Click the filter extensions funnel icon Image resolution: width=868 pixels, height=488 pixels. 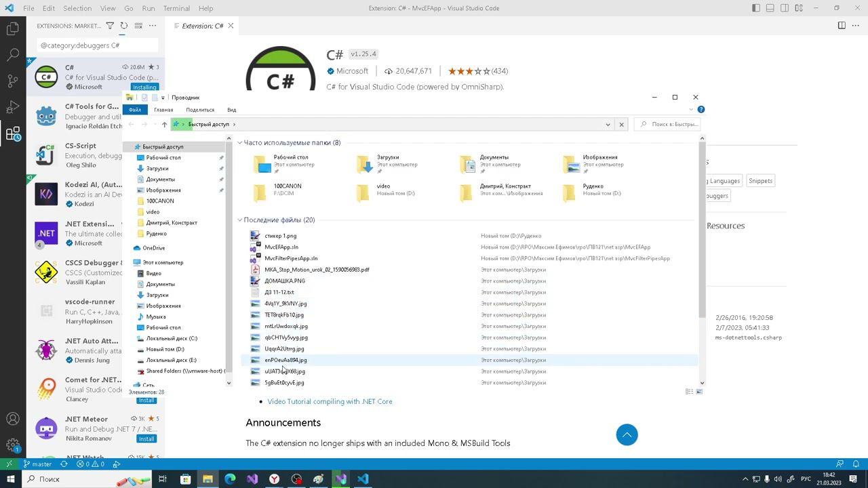[110, 26]
